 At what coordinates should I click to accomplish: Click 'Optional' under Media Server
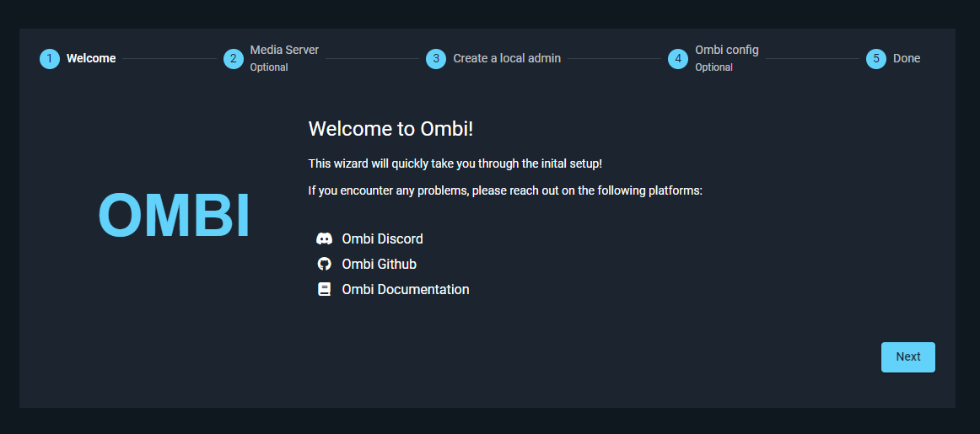click(x=269, y=67)
